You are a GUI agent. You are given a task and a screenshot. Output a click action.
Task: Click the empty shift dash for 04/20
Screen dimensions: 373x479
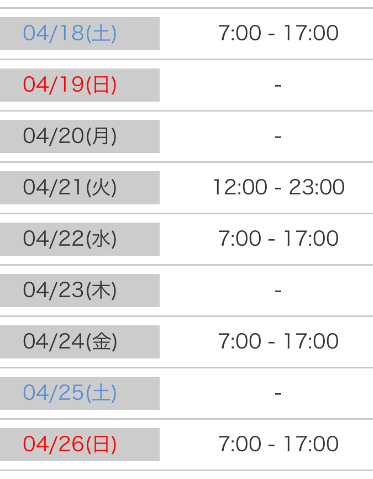278,137
